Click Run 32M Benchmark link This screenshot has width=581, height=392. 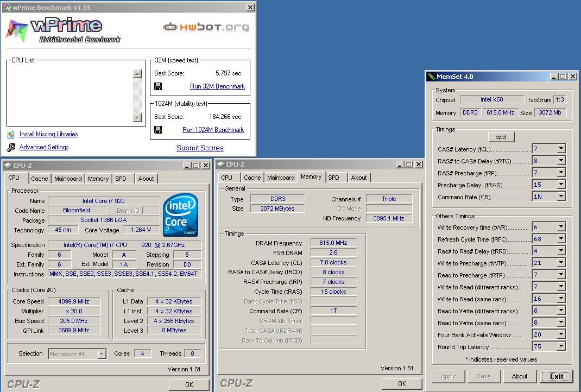[x=218, y=86]
